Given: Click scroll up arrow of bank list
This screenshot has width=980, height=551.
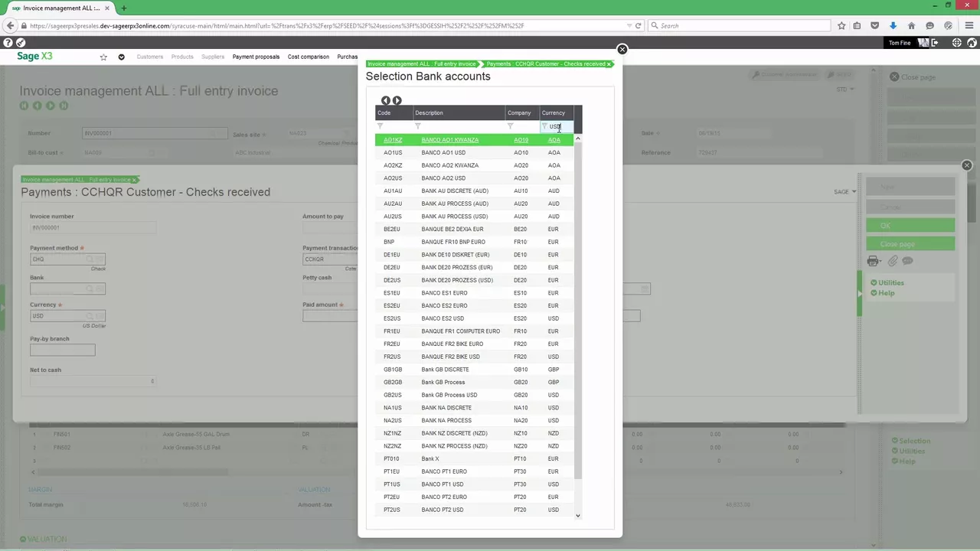Looking at the screenshot, I should pyautogui.click(x=578, y=138).
